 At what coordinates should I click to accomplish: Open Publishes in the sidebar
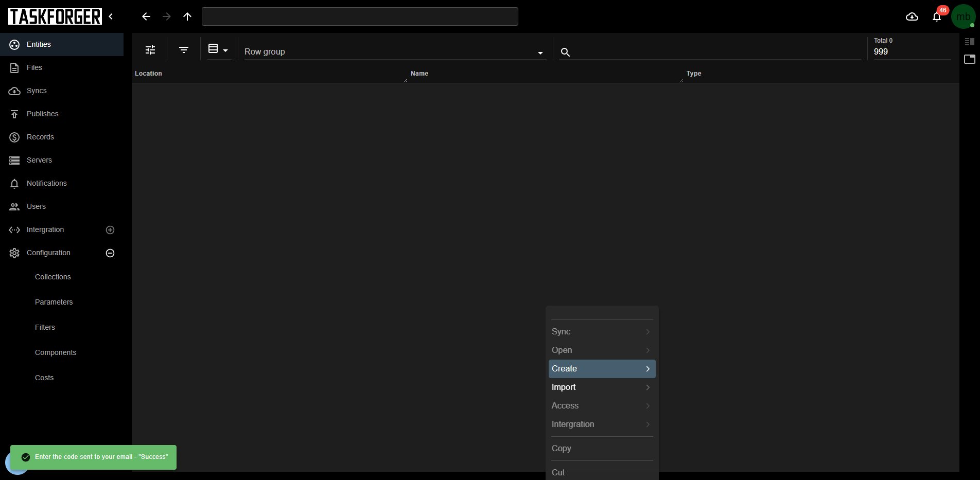pos(62,114)
